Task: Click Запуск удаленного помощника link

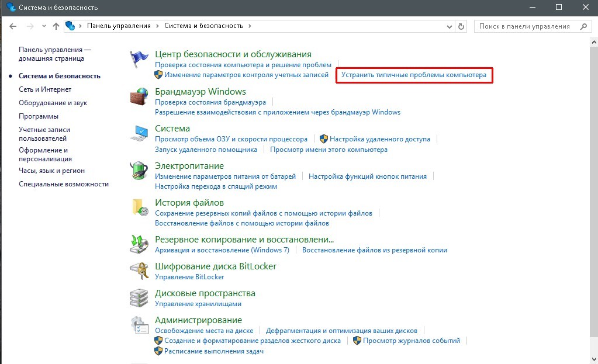Action: (x=206, y=150)
